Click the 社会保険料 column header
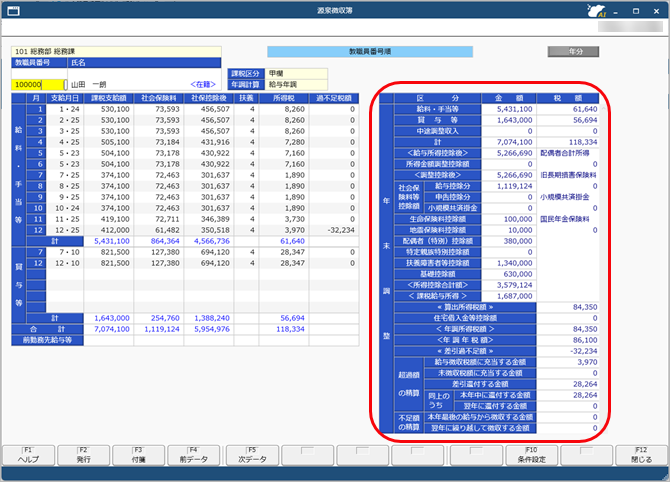The width and height of the screenshot is (670, 482). coord(159,98)
